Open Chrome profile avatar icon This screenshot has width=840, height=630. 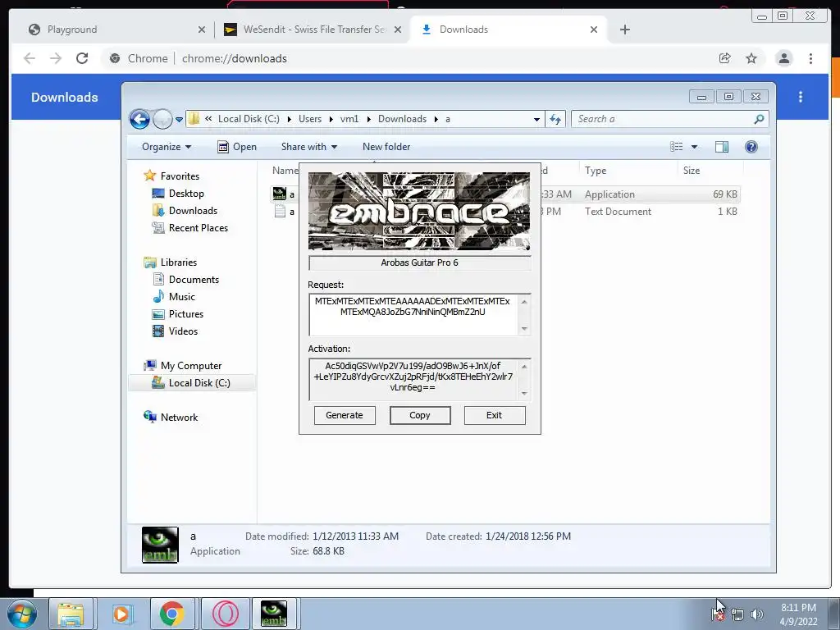pos(783,58)
